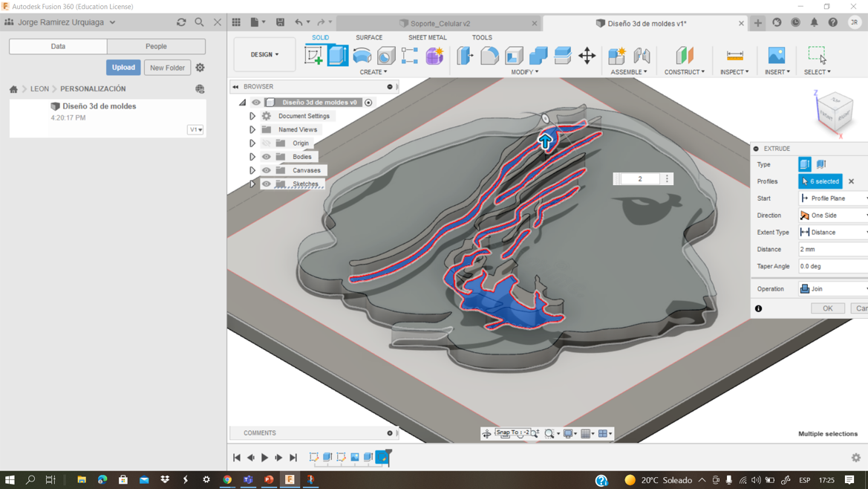Select the New Component tool
Image resolution: width=868 pixels, height=489 pixels.
[617, 56]
